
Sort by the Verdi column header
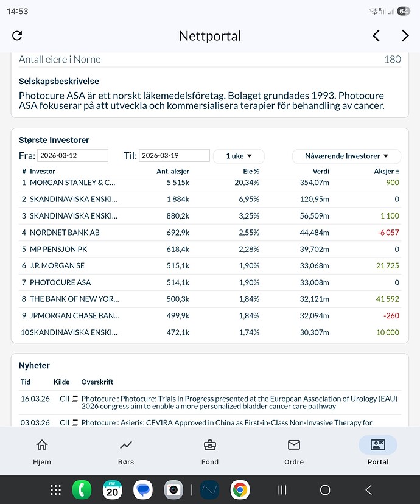tap(321, 172)
